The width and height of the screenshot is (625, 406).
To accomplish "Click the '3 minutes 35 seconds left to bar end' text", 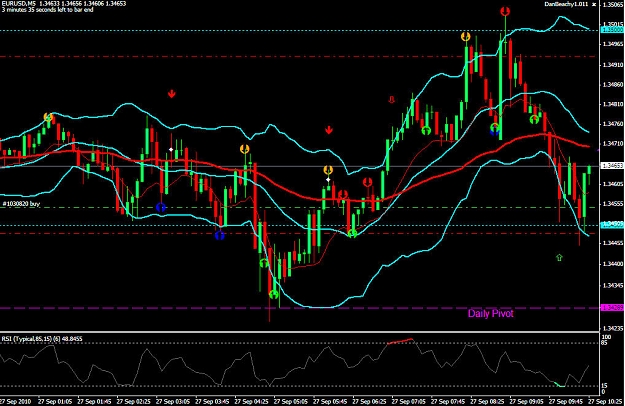I will (47, 10).
